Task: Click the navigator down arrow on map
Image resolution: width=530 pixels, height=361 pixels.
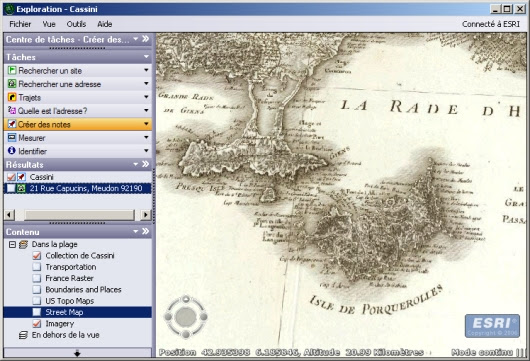Action: 186,335
